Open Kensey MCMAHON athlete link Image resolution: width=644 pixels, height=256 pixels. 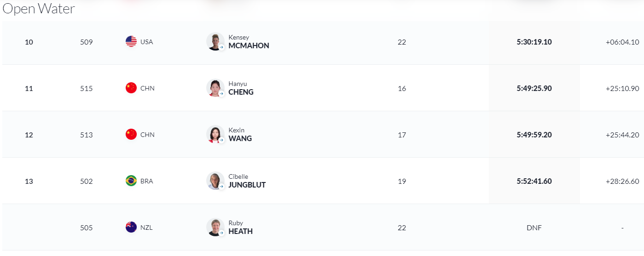click(249, 42)
